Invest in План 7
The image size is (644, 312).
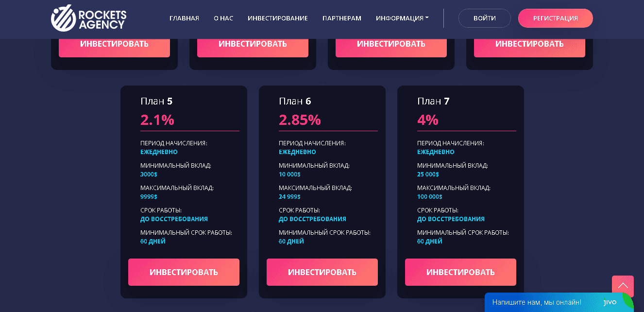point(460,272)
